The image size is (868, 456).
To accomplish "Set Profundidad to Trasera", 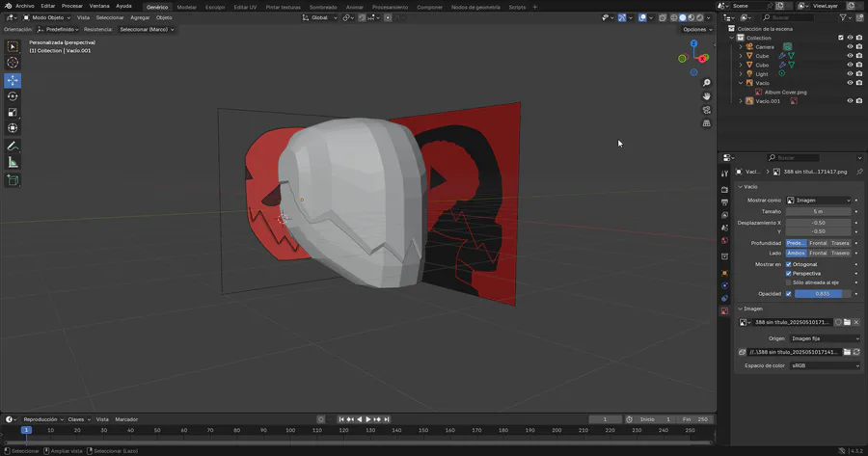I will click(x=840, y=244).
